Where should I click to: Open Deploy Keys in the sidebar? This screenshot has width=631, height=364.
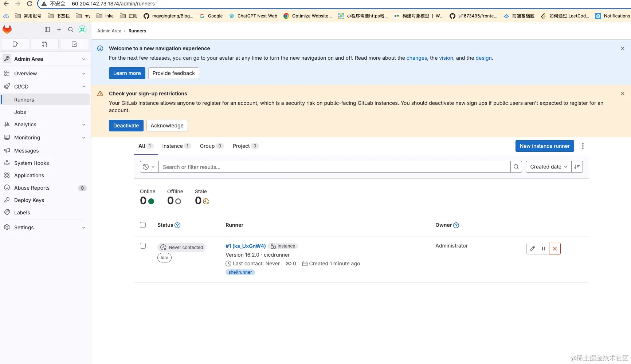tap(46, 200)
